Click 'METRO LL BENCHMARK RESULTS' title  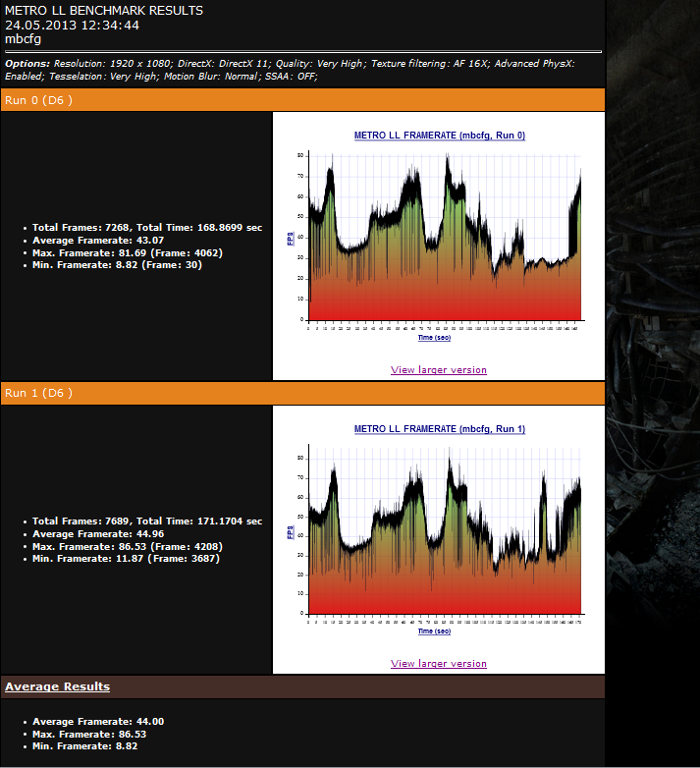pyautogui.click(x=104, y=11)
